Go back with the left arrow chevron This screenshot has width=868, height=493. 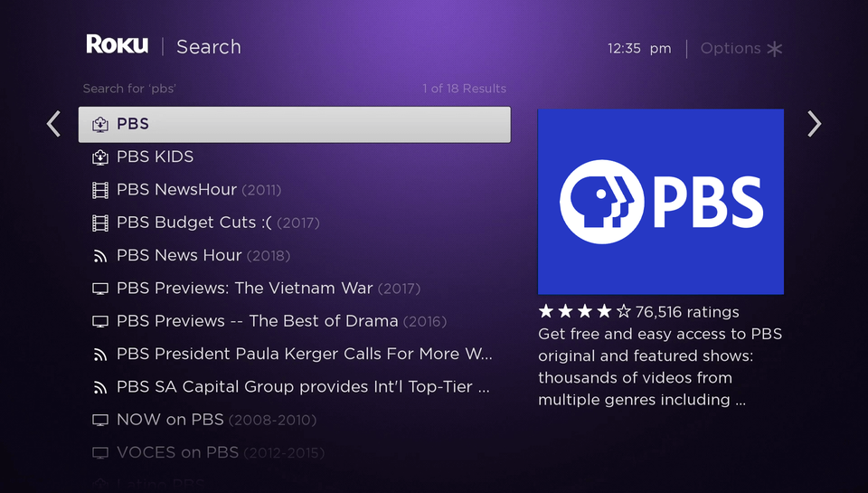click(53, 124)
